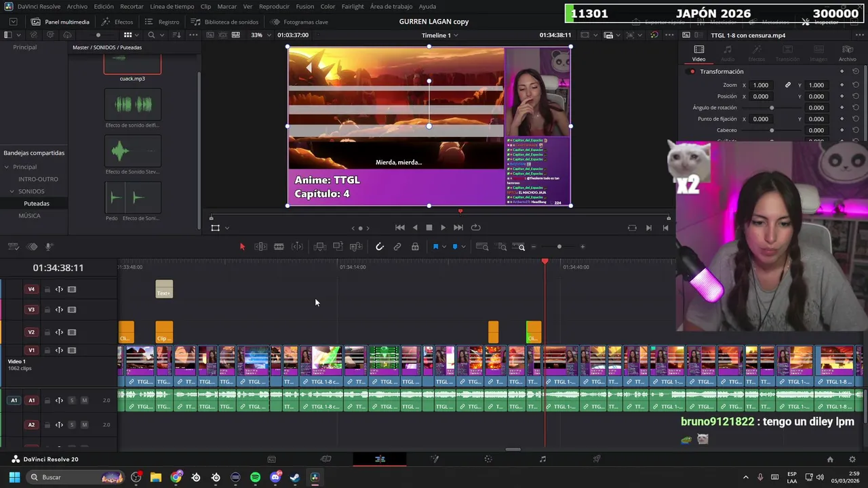The height and width of the screenshot is (488, 868).
Task: Open the marker color dropdown arrow
Action: pos(463,247)
